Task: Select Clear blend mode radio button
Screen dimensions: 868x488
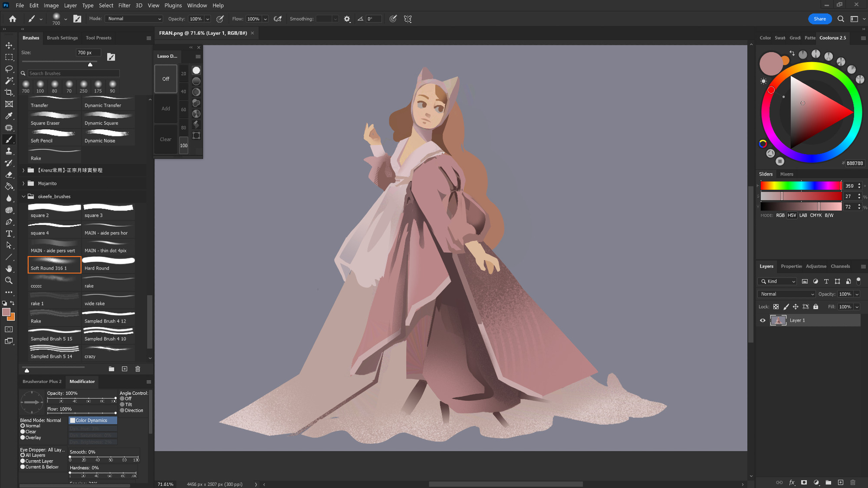Action: [23, 432]
